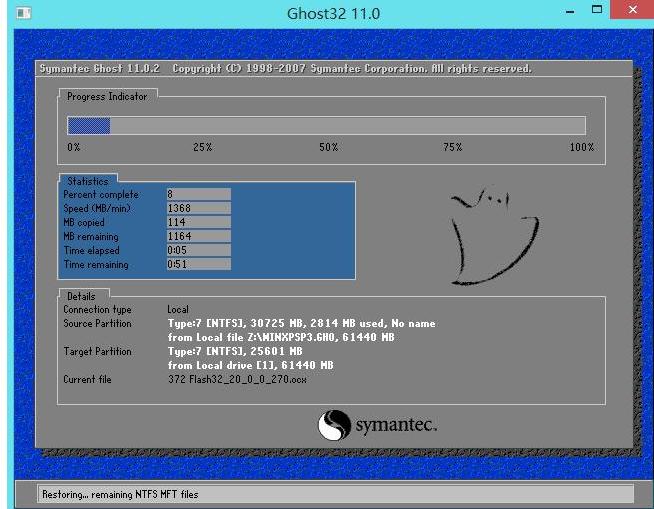Click the Symantec Ghost copyright header text
Screen dimensions: 654x509
pyautogui.click(x=285, y=69)
